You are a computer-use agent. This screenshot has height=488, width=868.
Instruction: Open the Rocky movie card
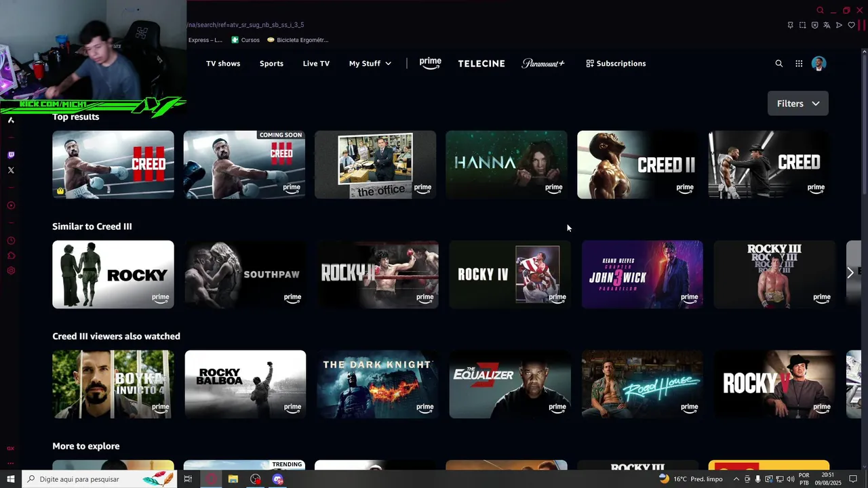click(113, 274)
